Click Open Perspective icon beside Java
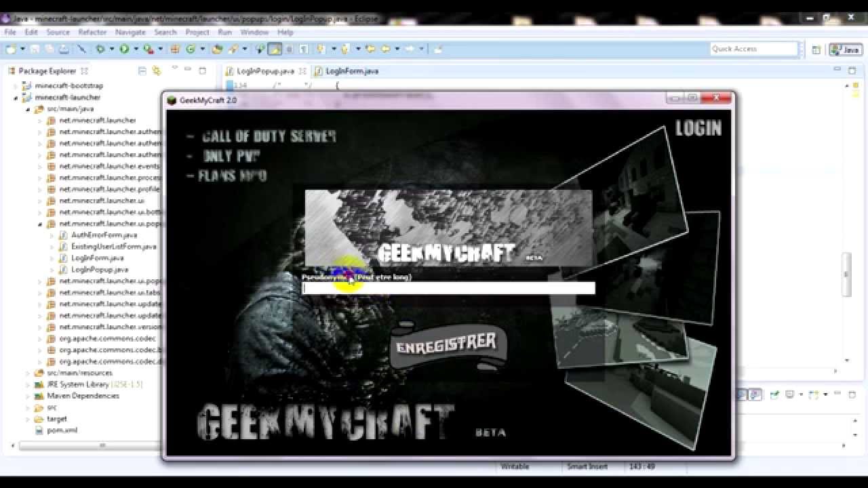The image size is (868, 488). click(816, 49)
